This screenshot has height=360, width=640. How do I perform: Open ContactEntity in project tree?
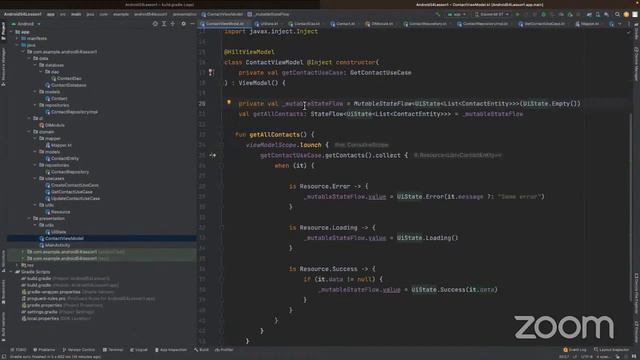[x=62, y=158]
